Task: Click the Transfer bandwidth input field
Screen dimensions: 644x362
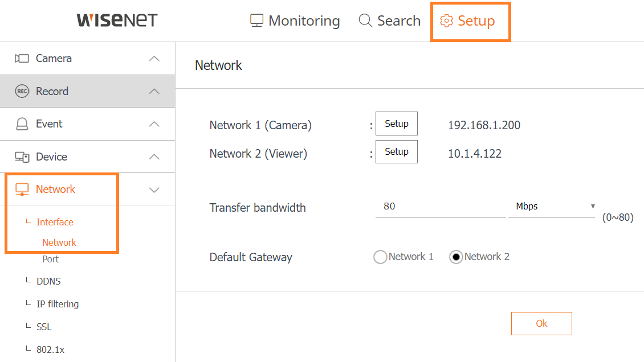Action: point(439,207)
